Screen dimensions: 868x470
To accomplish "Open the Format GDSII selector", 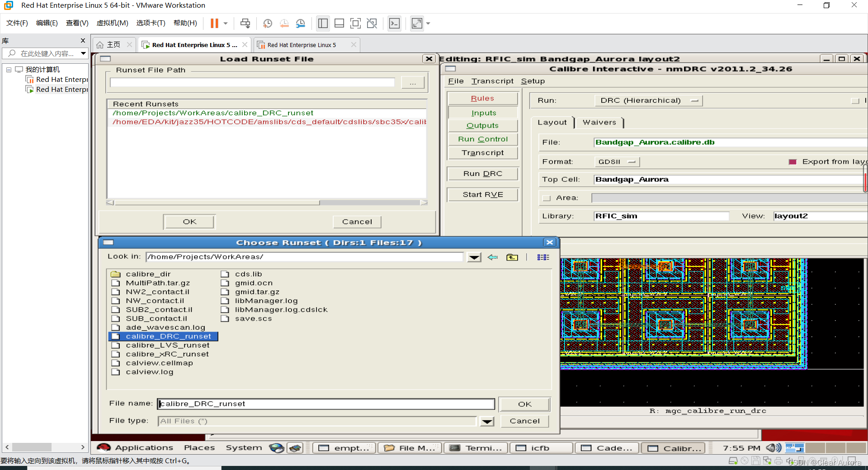I will 617,161.
